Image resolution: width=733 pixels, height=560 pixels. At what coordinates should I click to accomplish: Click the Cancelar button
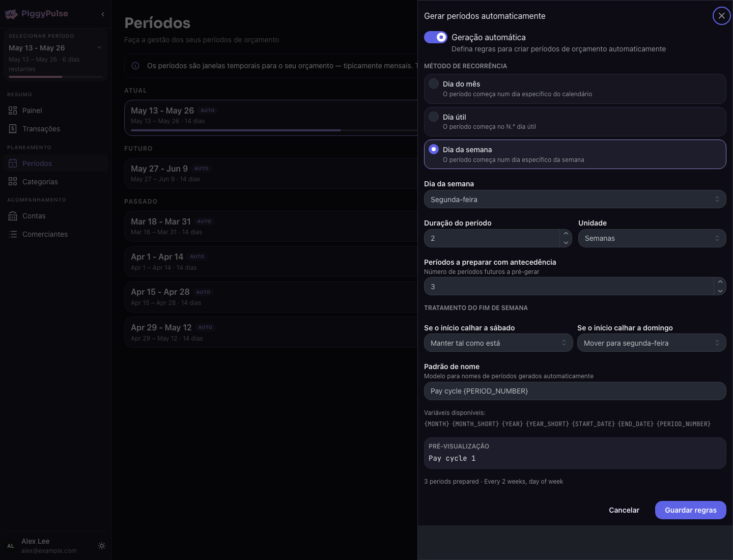click(624, 510)
